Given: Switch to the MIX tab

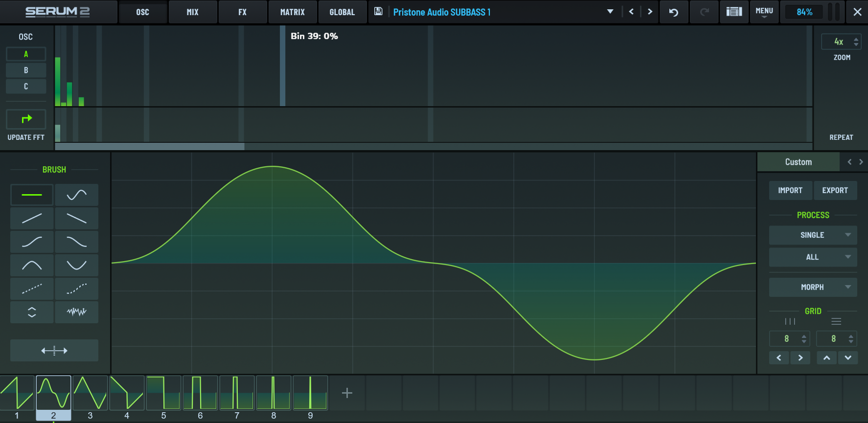Looking at the screenshot, I should point(193,12).
